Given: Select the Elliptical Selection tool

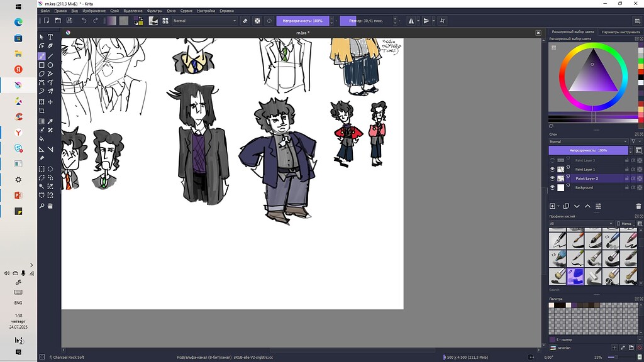Looking at the screenshot, I should coord(50,168).
